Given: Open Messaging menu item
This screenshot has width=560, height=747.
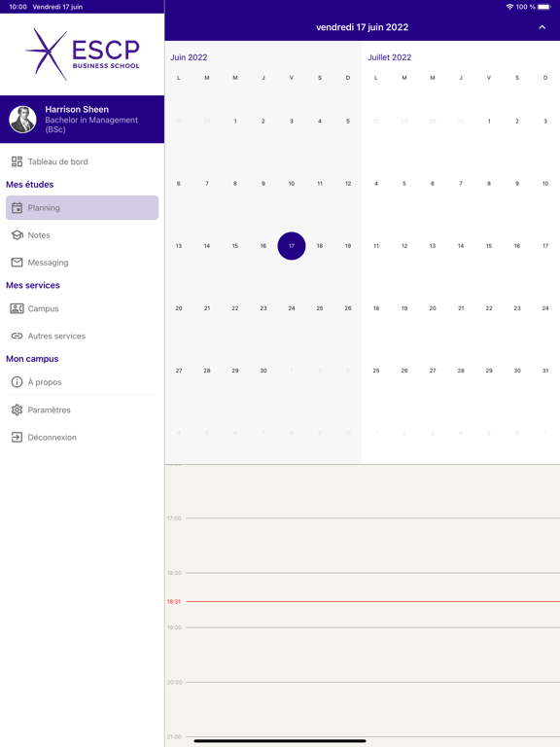Looking at the screenshot, I should [x=82, y=263].
